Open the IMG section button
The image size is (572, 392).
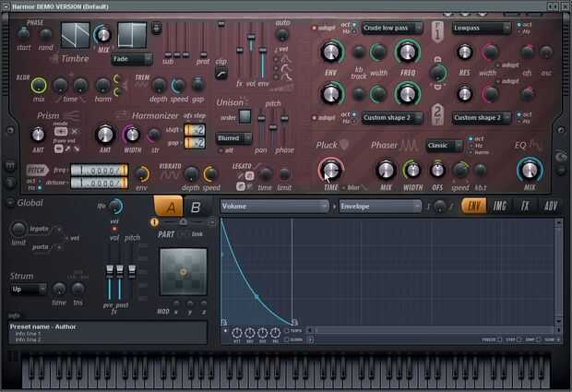click(499, 206)
